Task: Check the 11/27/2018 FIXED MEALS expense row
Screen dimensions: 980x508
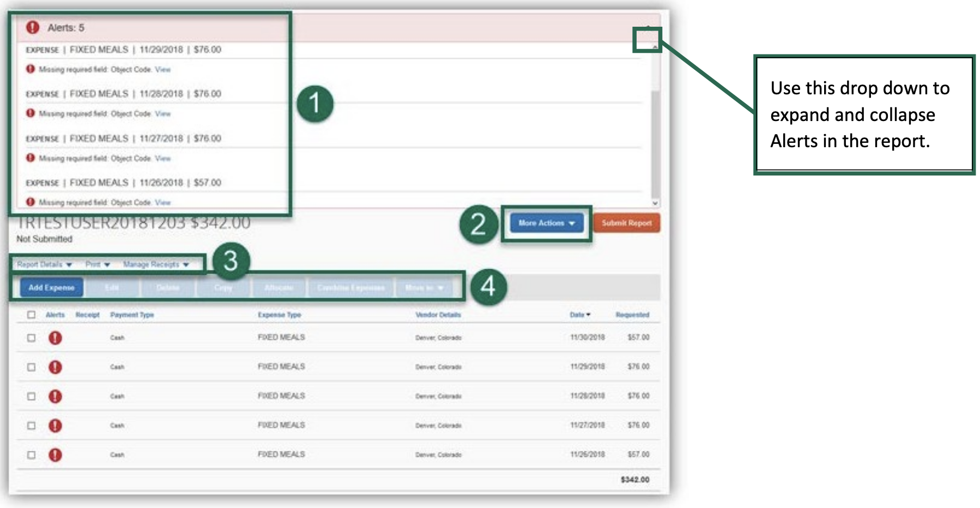Action: (31, 425)
